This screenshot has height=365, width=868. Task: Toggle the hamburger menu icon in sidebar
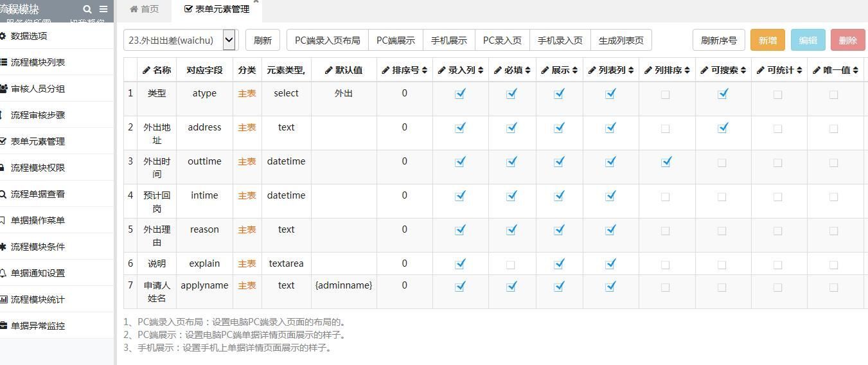point(103,9)
